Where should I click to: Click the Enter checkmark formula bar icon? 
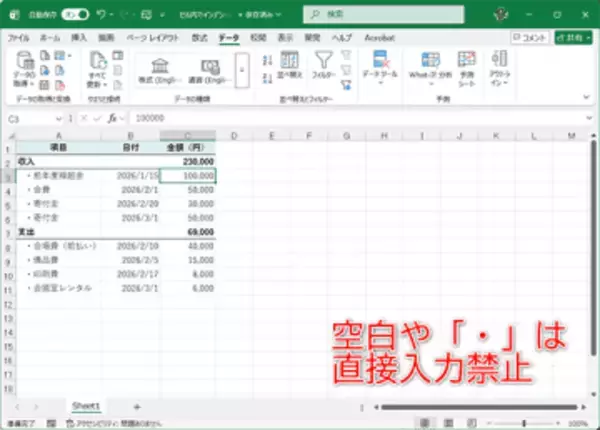click(x=97, y=118)
